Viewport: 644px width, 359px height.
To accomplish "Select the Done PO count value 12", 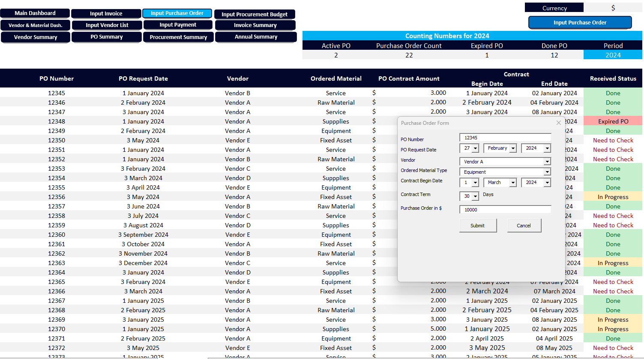I will pyautogui.click(x=554, y=55).
